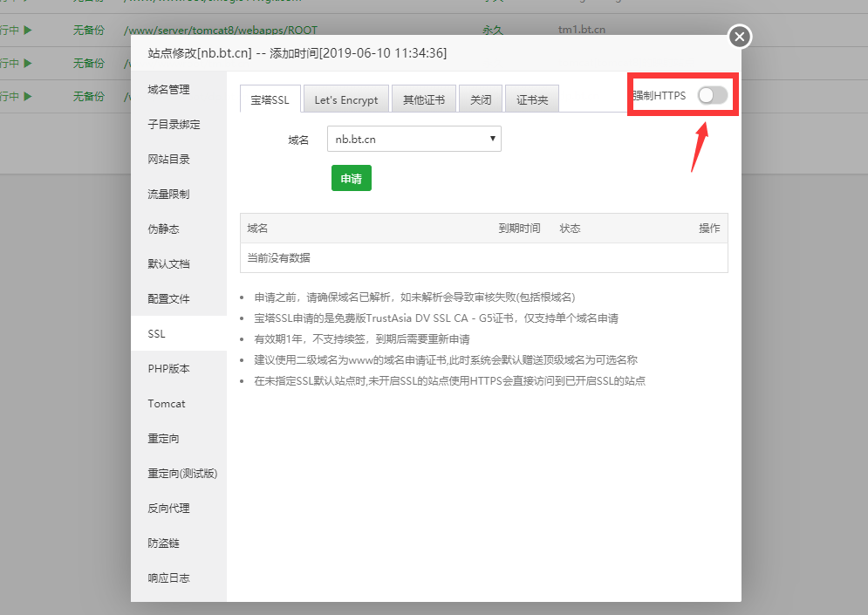Open 域名管理 in the sidebar
This screenshot has height=615, width=868.
pyautogui.click(x=168, y=90)
